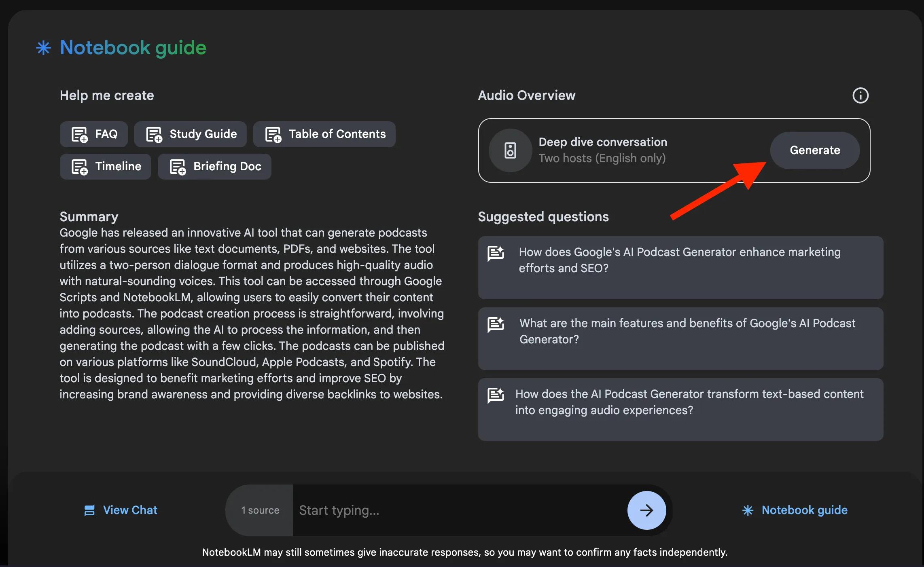Create a Study Guide
The image size is (924, 567).
pyautogui.click(x=191, y=134)
